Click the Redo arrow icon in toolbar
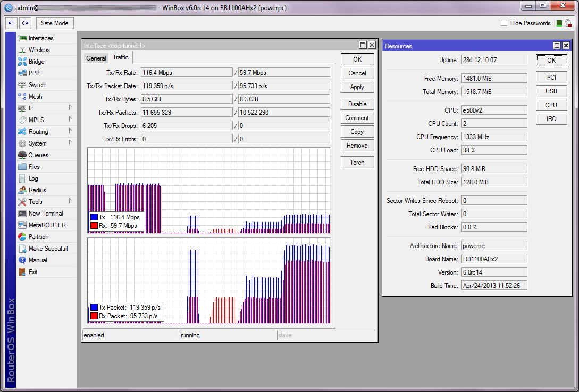This screenshot has width=579, height=392. pyautogui.click(x=25, y=23)
